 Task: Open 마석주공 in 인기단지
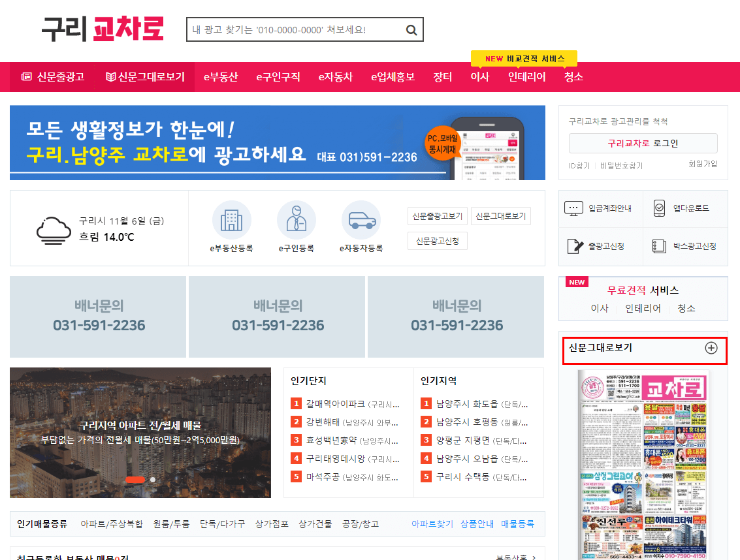[352, 477]
